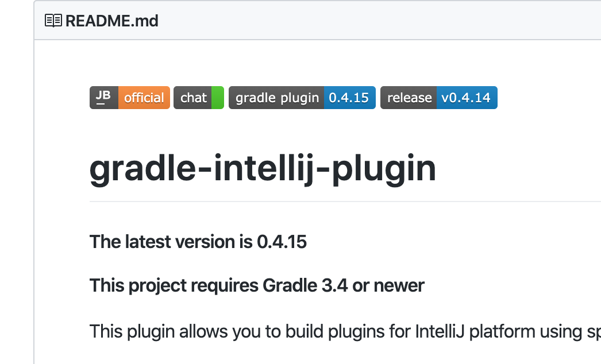Screen dimensions: 601x364
Task: Click the bold latest version 0.4.15 line
Action: coord(198,242)
